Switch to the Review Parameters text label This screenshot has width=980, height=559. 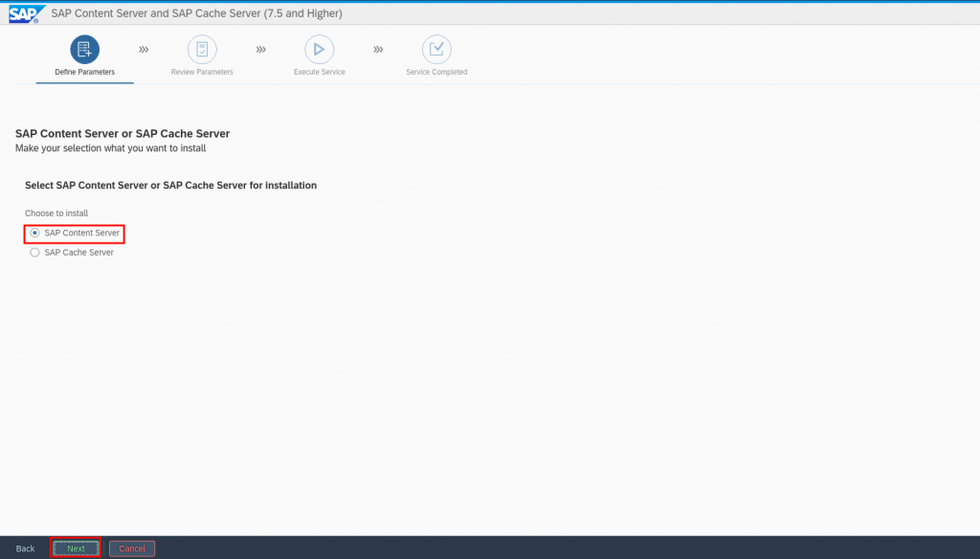202,73
